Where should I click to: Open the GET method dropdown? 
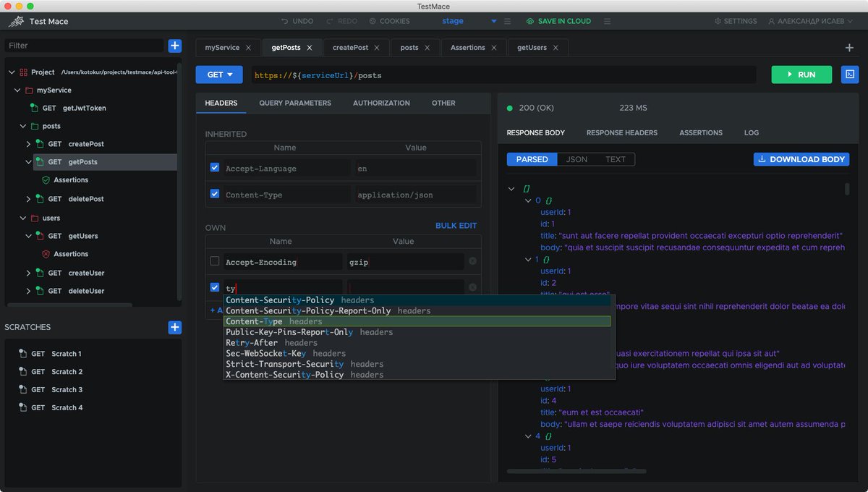click(219, 75)
